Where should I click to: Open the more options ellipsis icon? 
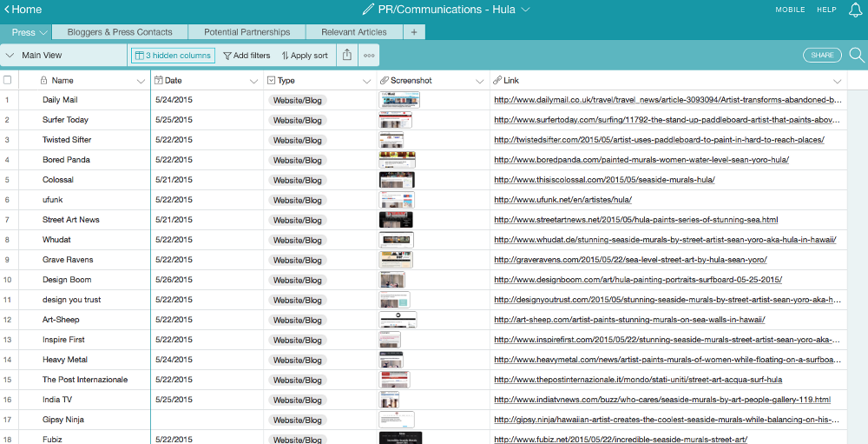pos(369,56)
